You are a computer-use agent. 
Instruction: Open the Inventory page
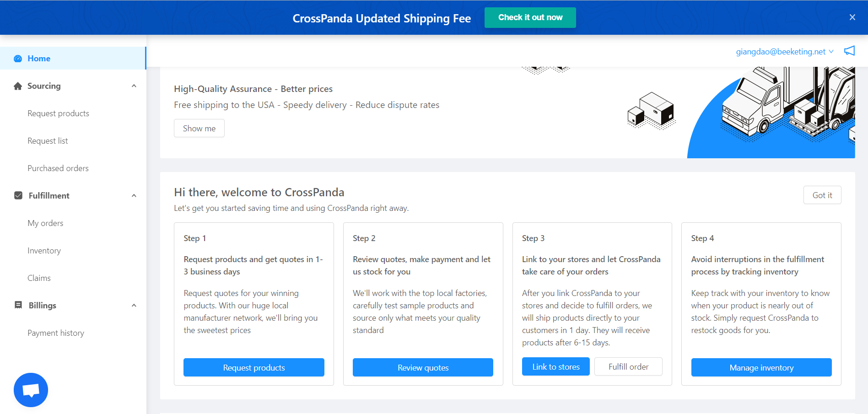point(44,251)
